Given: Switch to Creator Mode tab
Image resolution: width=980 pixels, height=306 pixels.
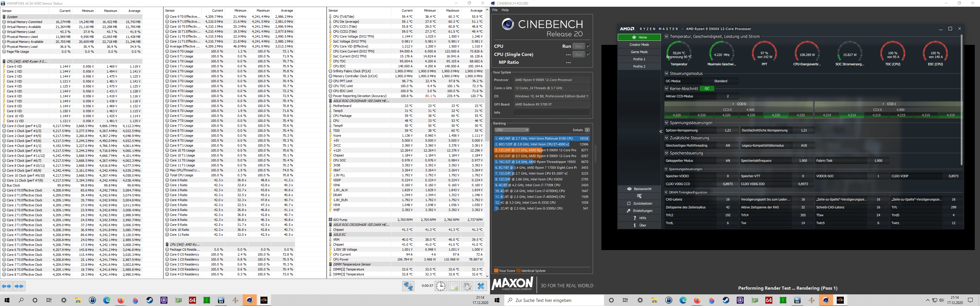Looking at the screenshot, I should click(639, 45).
